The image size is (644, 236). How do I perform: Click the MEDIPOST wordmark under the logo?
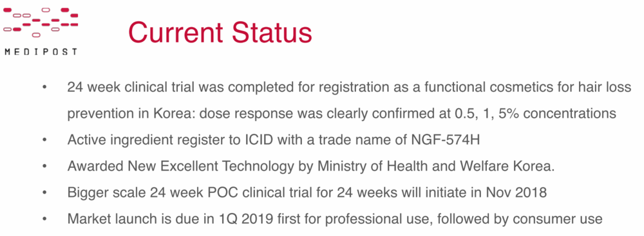pos(41,51)
